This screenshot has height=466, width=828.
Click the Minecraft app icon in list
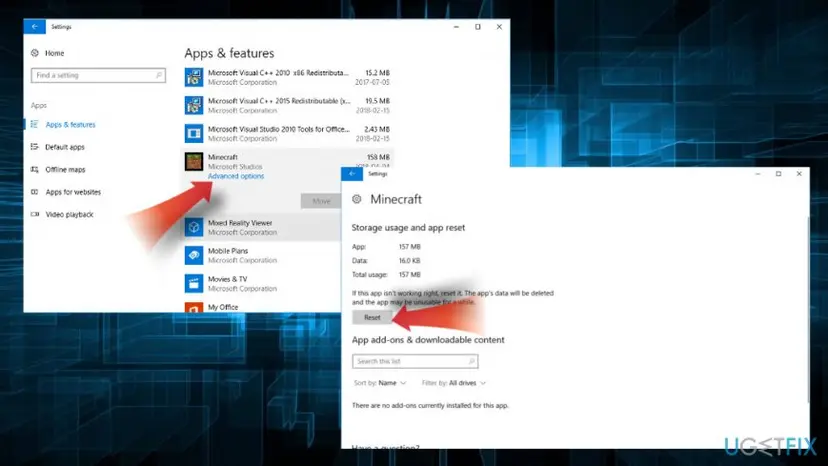click(194, 161)
